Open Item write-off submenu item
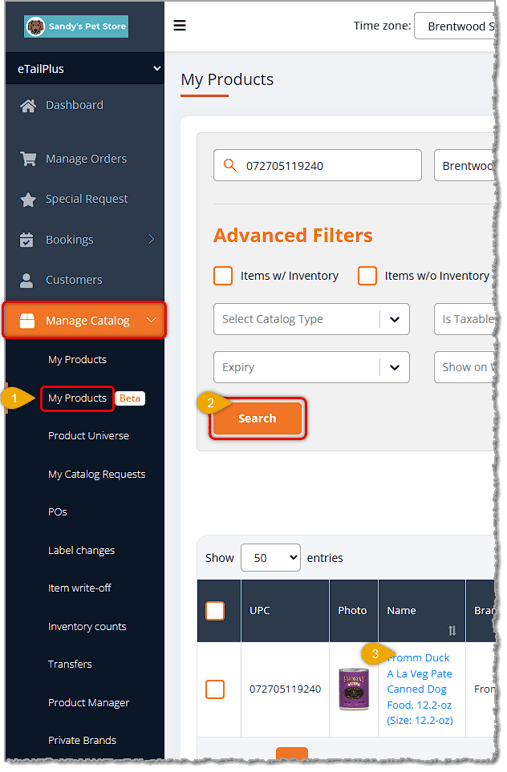Screen dimensions: 507x772 point(79,588)
